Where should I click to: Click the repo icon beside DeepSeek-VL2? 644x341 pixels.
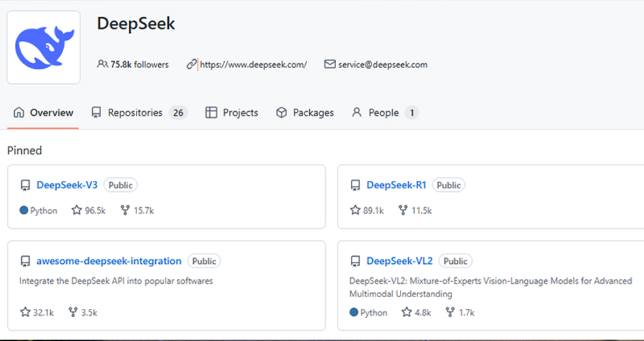[x=355, y=261]
